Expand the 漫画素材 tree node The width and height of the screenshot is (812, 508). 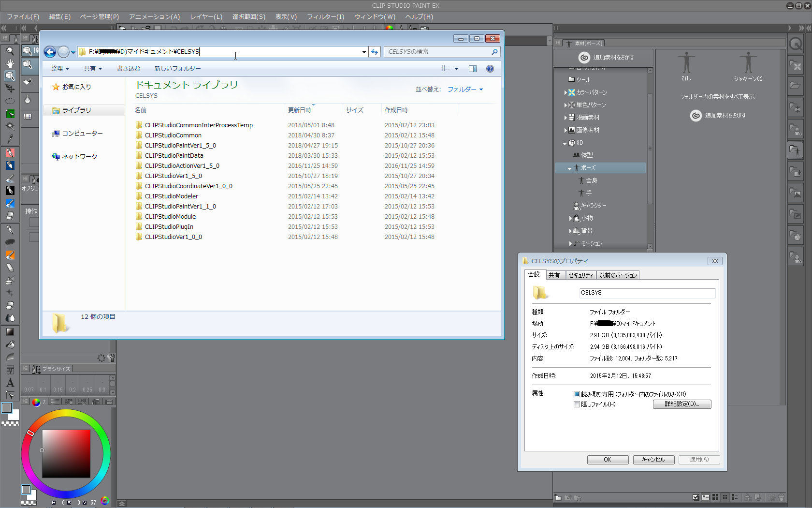tap(565, 118)
